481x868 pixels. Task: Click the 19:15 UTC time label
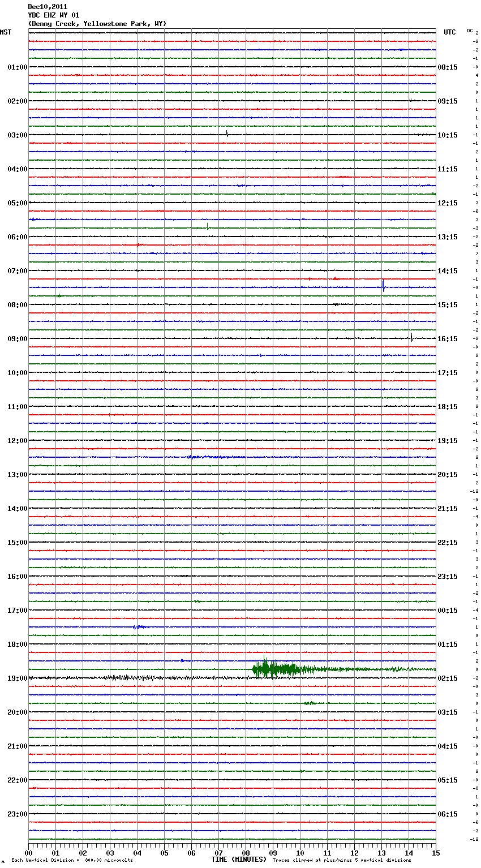[x=448, y=441]
